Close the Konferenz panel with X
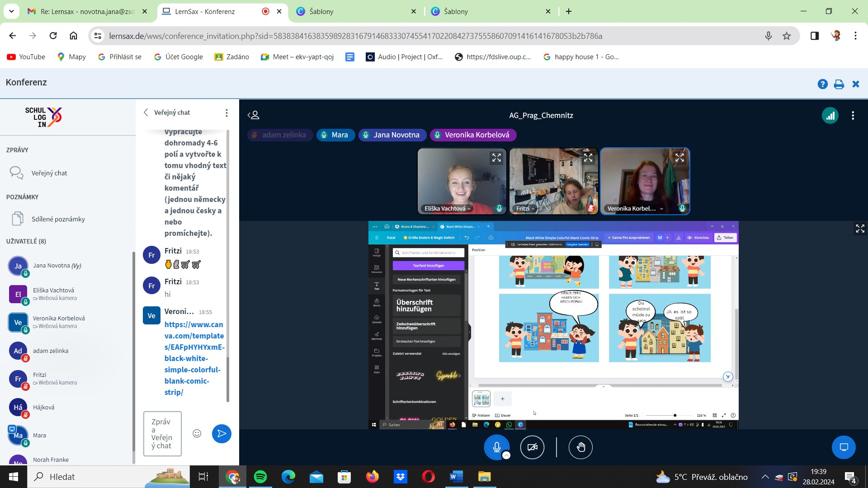 (x=855, y=84)
